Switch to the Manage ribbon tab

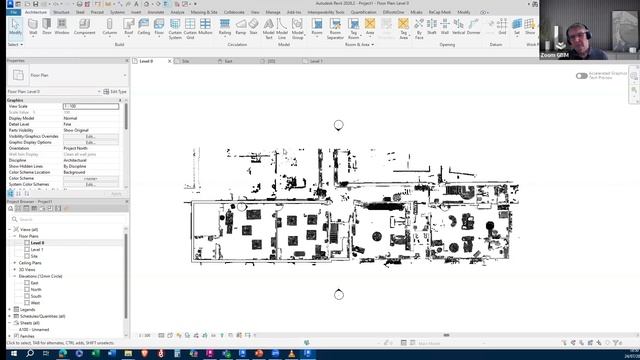273,12
